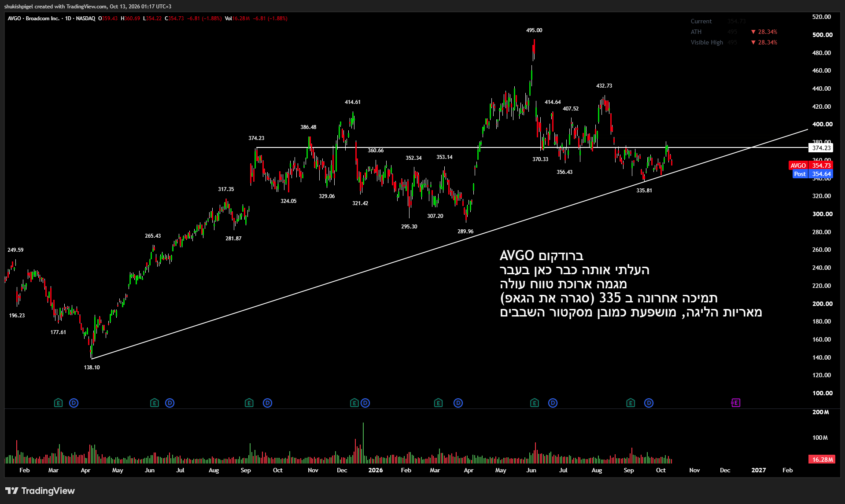The image size is (845, 504).
Task: Click the Current row label in stats
Action: 701,21
